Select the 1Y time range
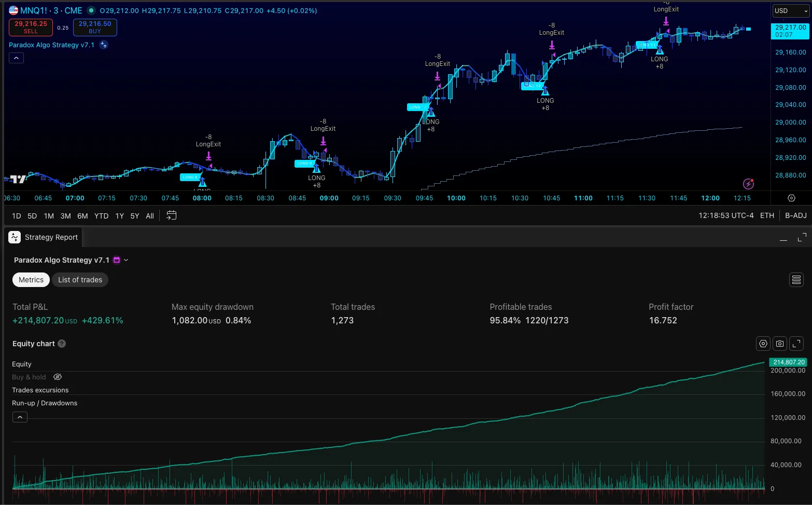Viewport: 812px width, 505px height. pos(120,216)
